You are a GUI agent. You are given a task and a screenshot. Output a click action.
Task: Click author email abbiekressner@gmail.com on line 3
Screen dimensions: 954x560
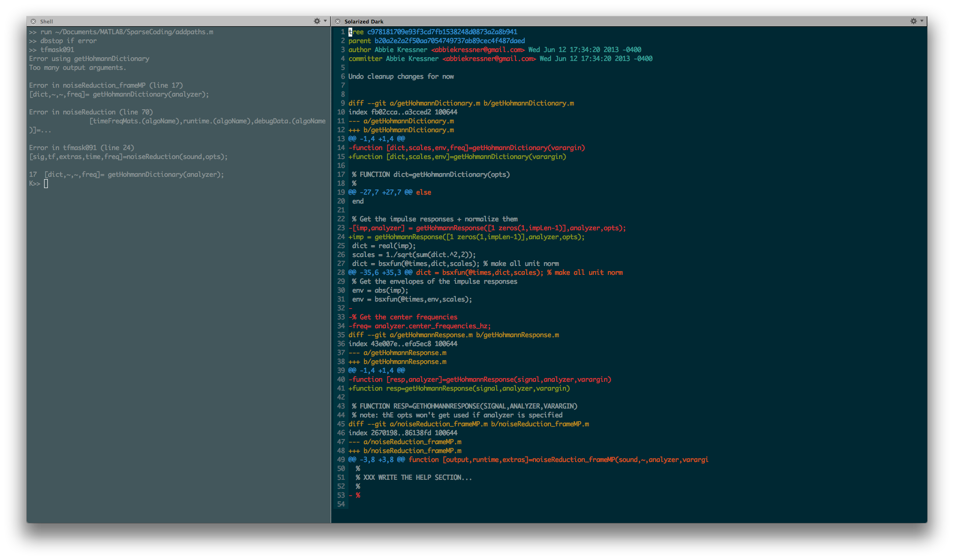(x=477, y=50)
